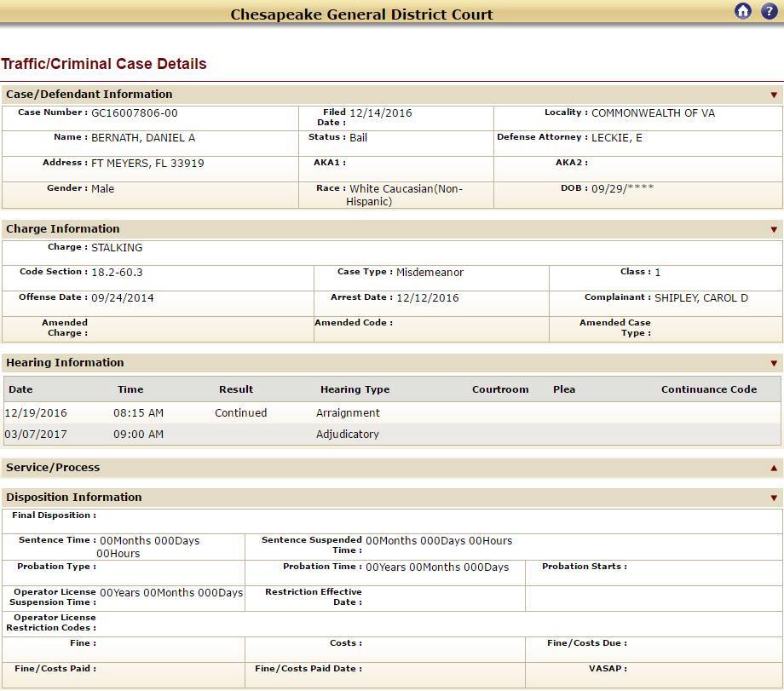Click the Hearing Type column header
The width and height of the screenshot is (784, 691).
tap(355, 389)
